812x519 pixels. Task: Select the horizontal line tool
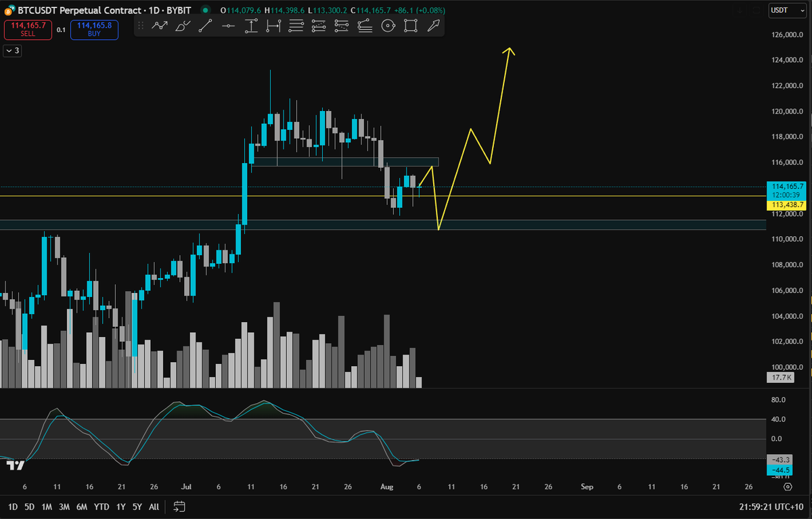coord(228,26)
